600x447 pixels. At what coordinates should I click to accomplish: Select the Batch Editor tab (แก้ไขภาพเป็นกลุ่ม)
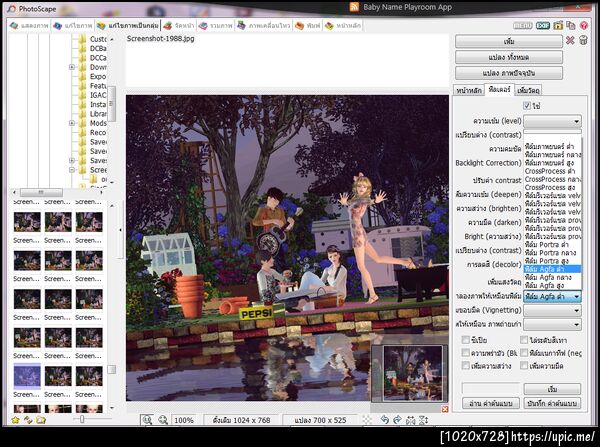(x=128, y=26)
